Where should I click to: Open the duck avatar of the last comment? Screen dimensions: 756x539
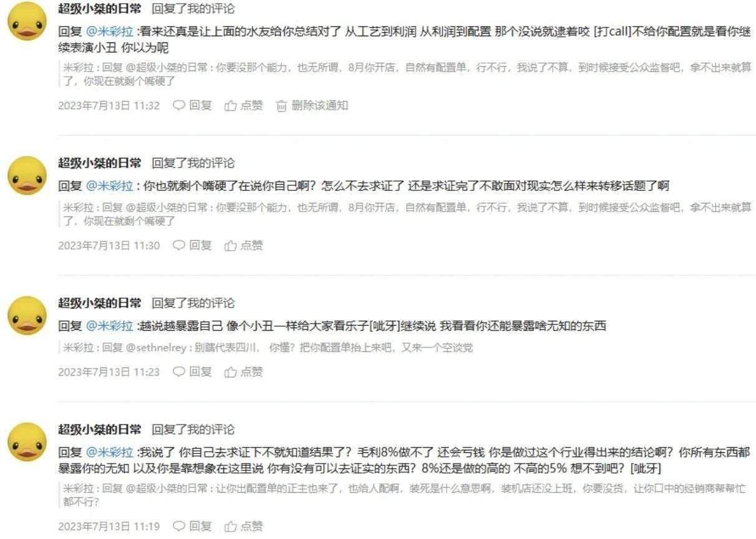pos(27,442)
